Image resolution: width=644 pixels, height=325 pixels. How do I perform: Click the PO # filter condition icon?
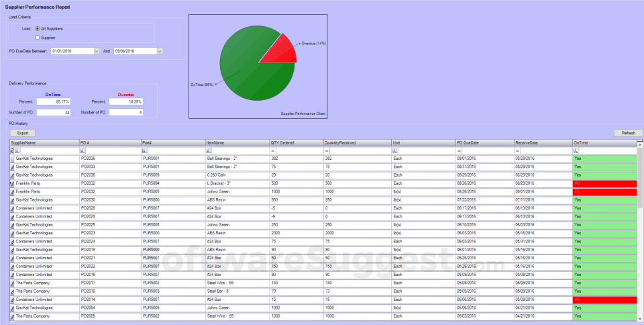pyautogui.click(x=83, y=151)
